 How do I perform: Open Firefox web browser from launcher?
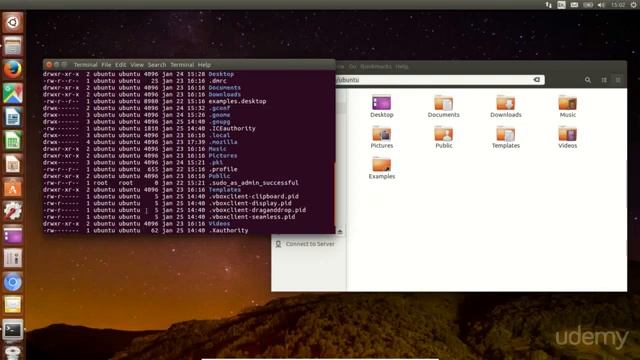pyautogui.click(x=13, y=69)
